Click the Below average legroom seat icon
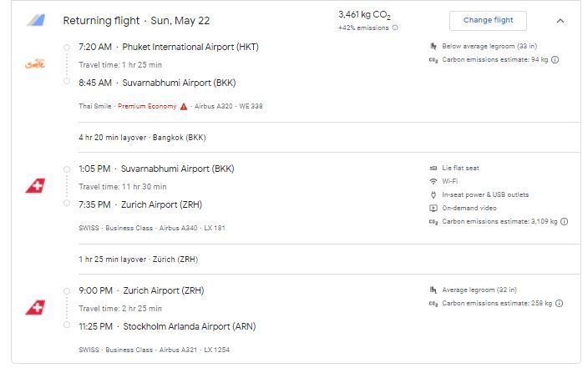588x368 pixels. tap(433, 46)
